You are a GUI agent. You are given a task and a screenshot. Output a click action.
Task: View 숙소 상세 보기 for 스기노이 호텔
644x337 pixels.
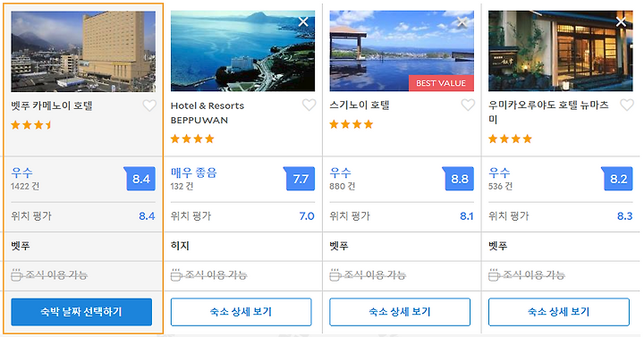400,312
